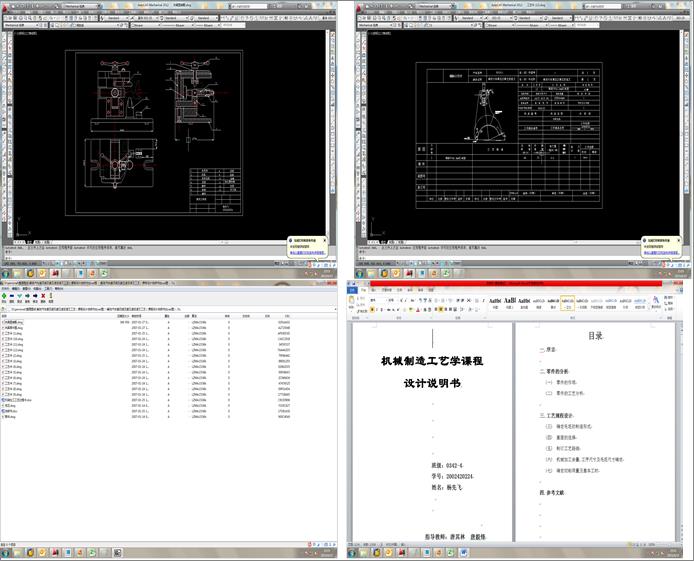The image size is (694, 561).
Task: Click the 7-Zip Extract (blue minus) button
Action: tap(12, 296)
